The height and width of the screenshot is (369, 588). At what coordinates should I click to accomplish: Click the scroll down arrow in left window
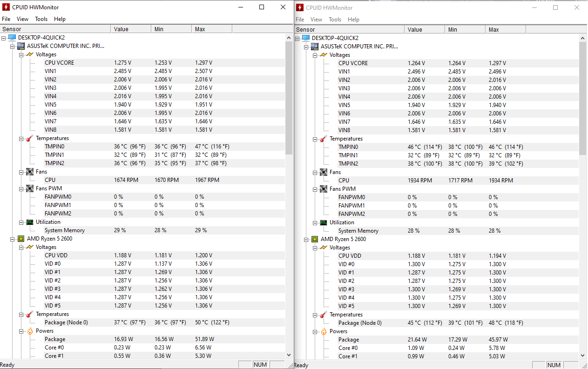(289, 355)
